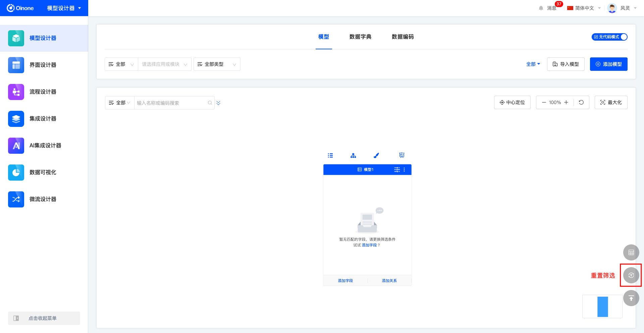Open the 消息 notifications bell
The width and height of the screenshot is (644, 333).
(541, 8)
